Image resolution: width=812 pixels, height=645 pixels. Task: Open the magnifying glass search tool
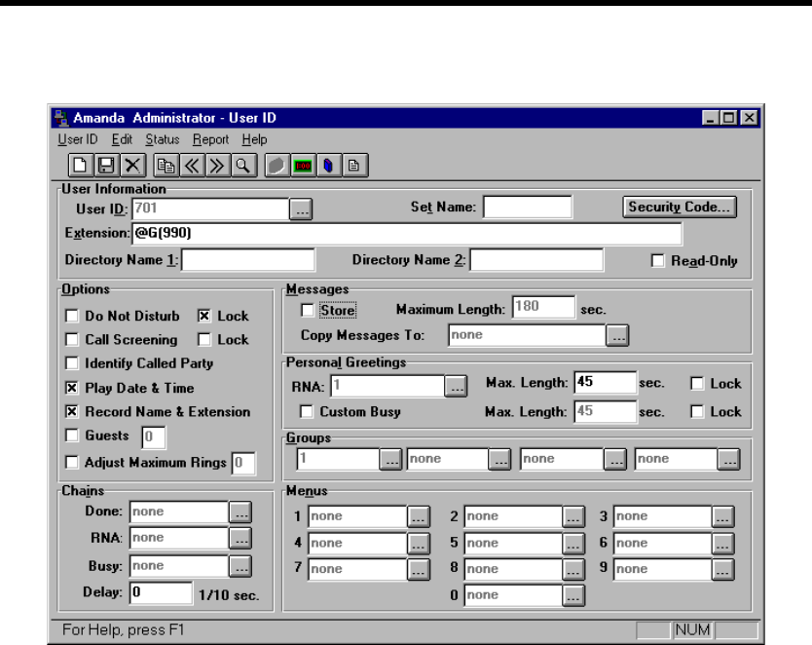(243, 166)
